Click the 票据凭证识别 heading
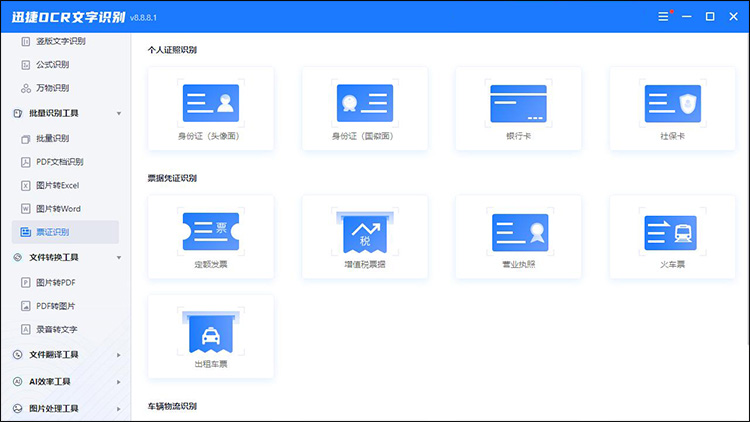This screenshot has height=422, width=750. (x=172, y=178)
